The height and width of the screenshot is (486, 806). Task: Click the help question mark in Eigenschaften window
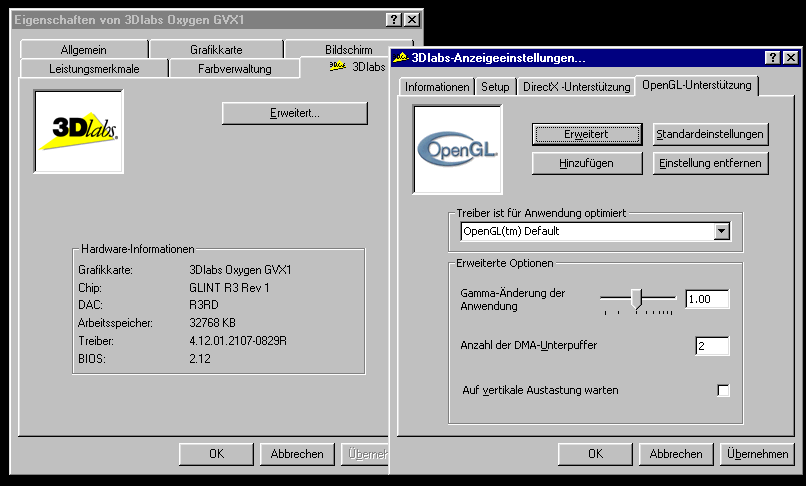point(394,20)
